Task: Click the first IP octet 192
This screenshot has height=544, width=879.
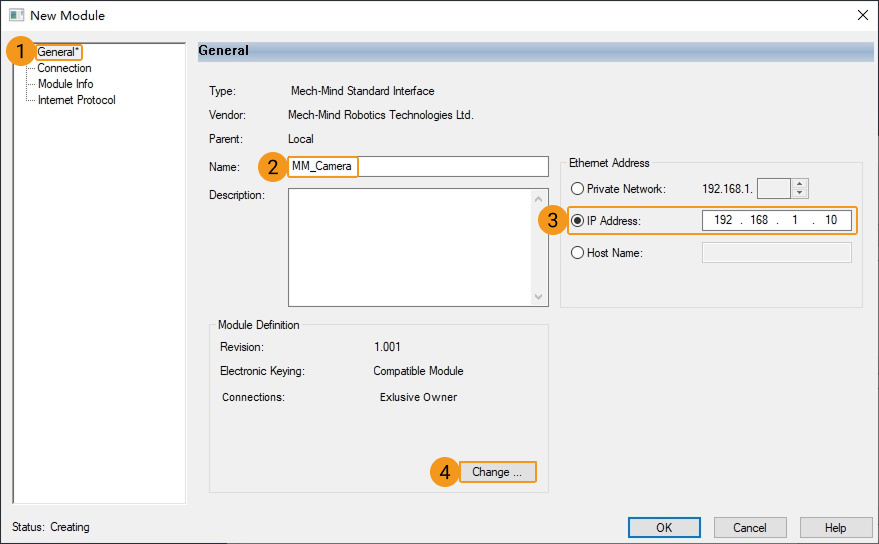Action: point(722,220)
